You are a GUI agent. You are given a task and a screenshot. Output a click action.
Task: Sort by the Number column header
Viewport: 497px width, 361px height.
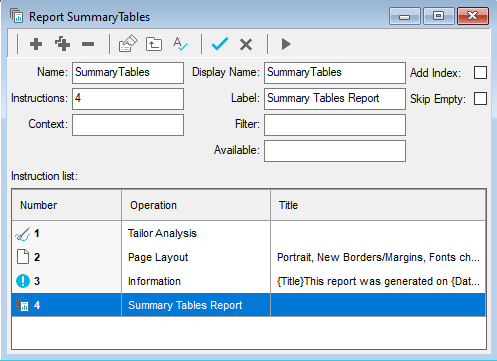click(x=67, y=205)
